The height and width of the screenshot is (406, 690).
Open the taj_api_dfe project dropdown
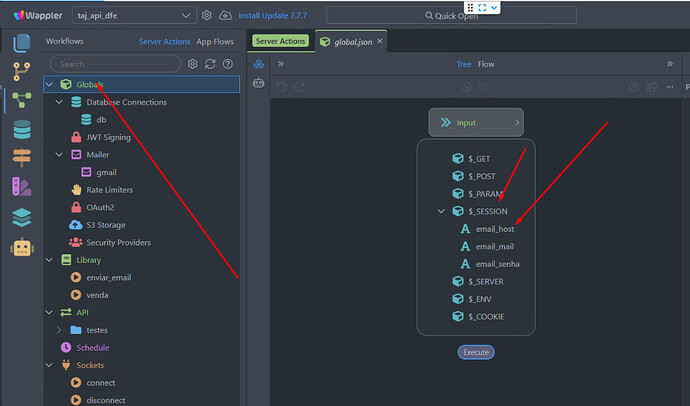coord(134,16)
